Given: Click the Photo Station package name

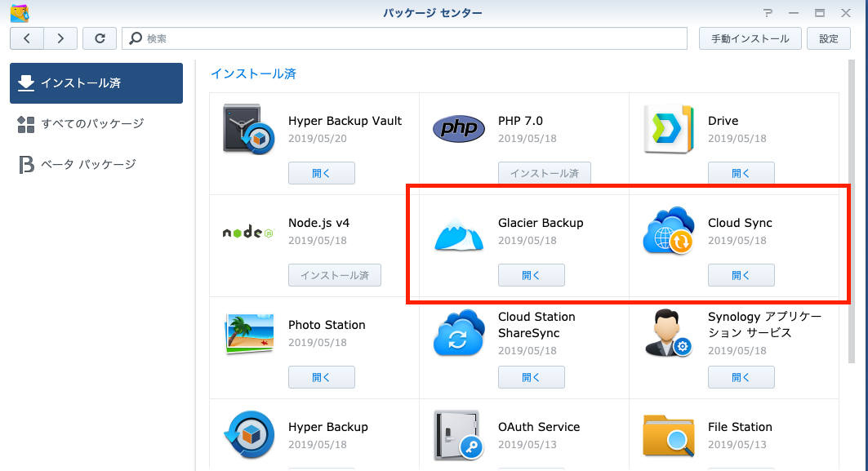Looking at the screenshot, I should click(x=327, y=325).
